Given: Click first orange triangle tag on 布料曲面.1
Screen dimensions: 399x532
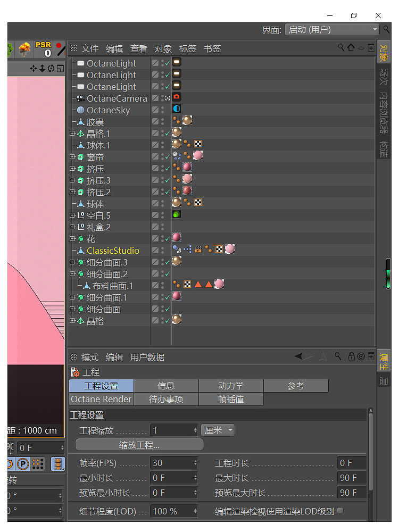Looking at the screenshot, I should (x=198, y=284).
